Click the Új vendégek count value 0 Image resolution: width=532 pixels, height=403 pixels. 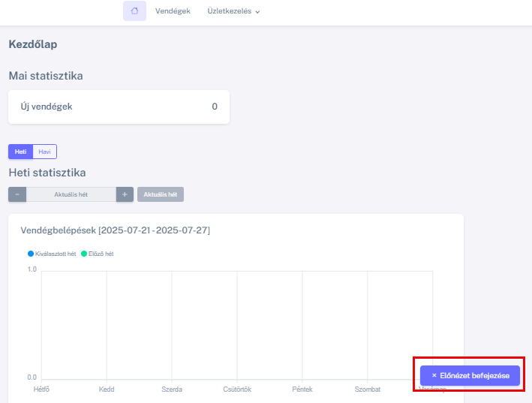[215, 107]
